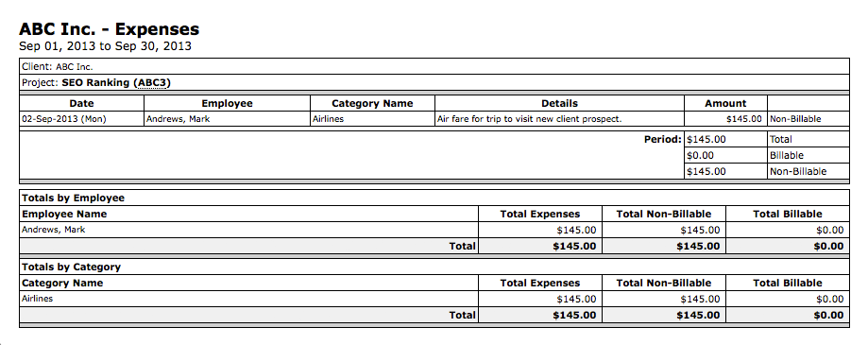Click the Date column header
This screenshot has height=345, width=868.
coord(81,103)
